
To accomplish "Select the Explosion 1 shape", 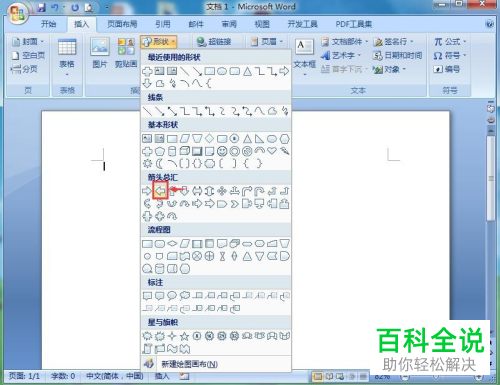I will (x=147, y=336).
